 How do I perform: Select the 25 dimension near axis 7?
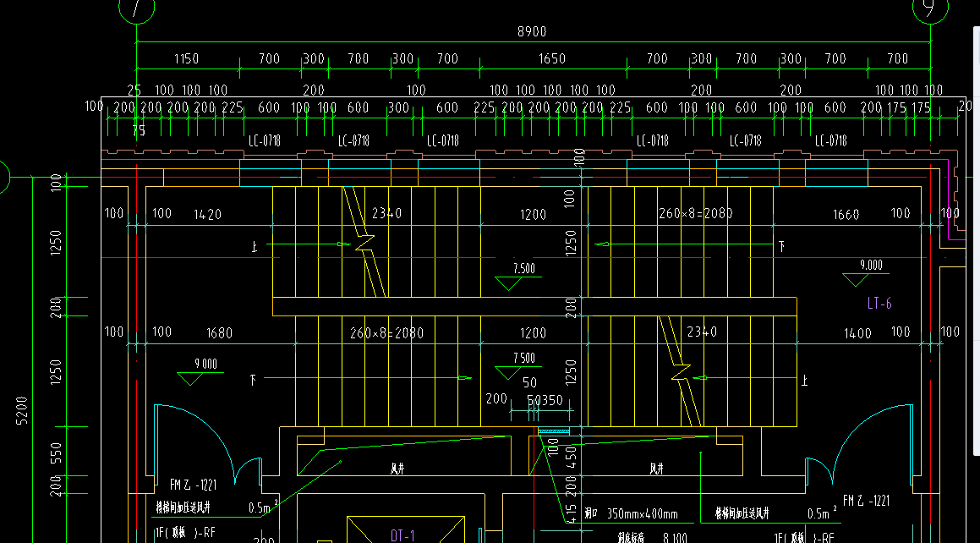(134, 90)
